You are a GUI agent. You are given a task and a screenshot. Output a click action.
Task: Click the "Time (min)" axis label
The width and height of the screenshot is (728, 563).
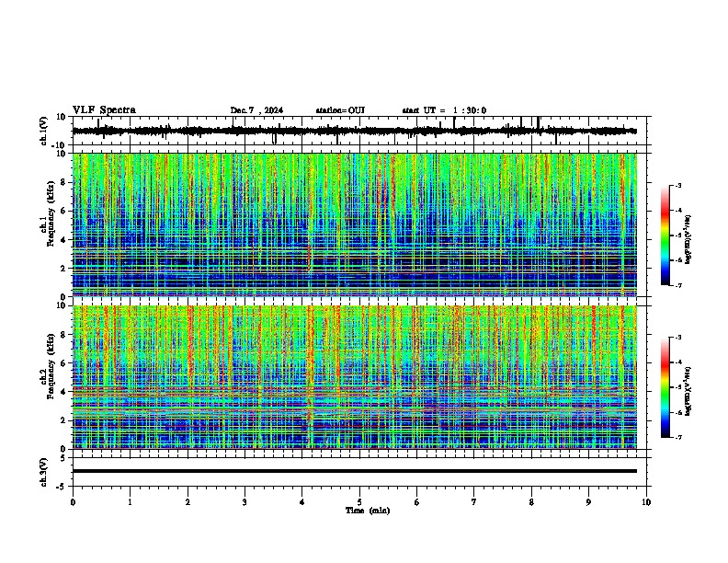pyautogui.click(x=368, y=511)
